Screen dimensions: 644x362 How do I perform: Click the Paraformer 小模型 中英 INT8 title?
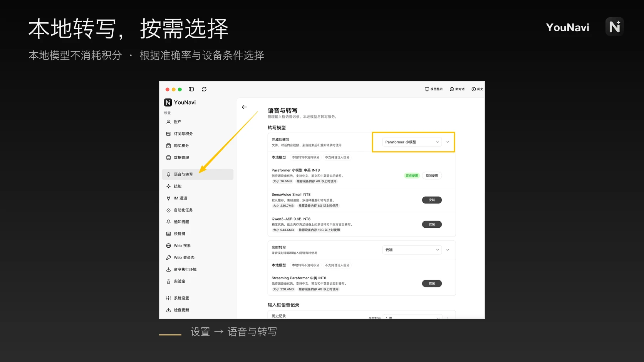[x=296, y=170]
